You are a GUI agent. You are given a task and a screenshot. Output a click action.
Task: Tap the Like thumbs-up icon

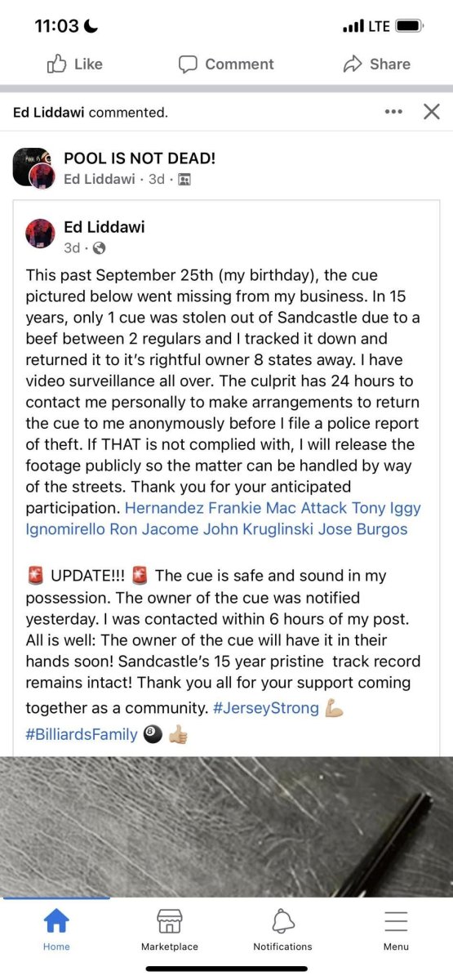(x=57, y=64)
